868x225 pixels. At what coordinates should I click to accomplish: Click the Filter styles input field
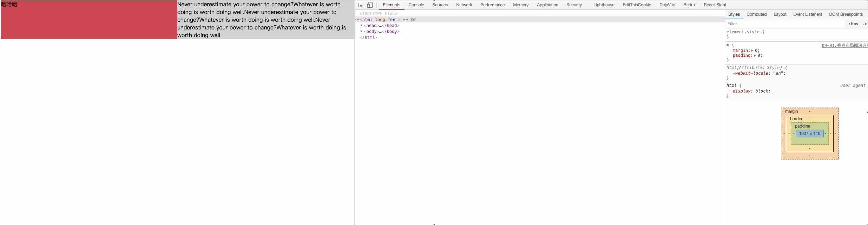click(785, 24)
